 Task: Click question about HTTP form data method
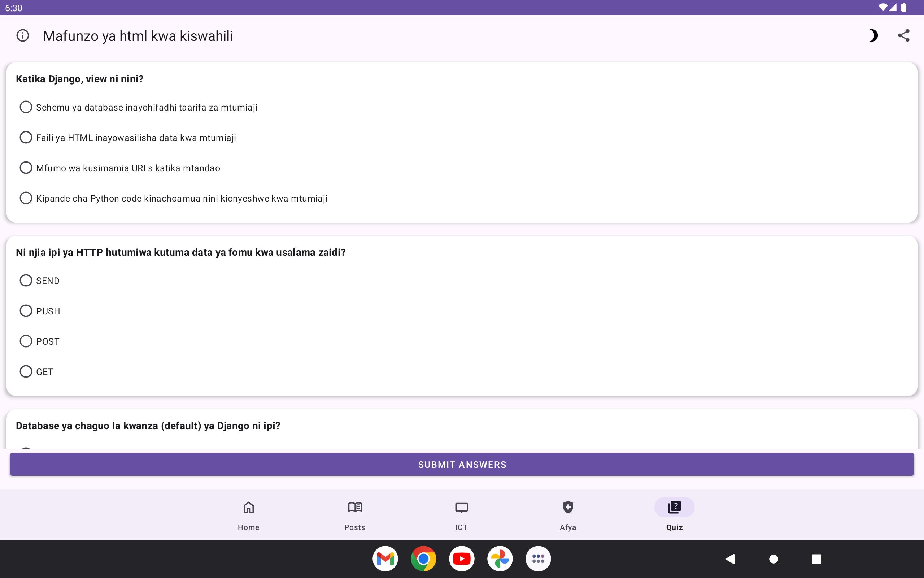click(180, 252)
